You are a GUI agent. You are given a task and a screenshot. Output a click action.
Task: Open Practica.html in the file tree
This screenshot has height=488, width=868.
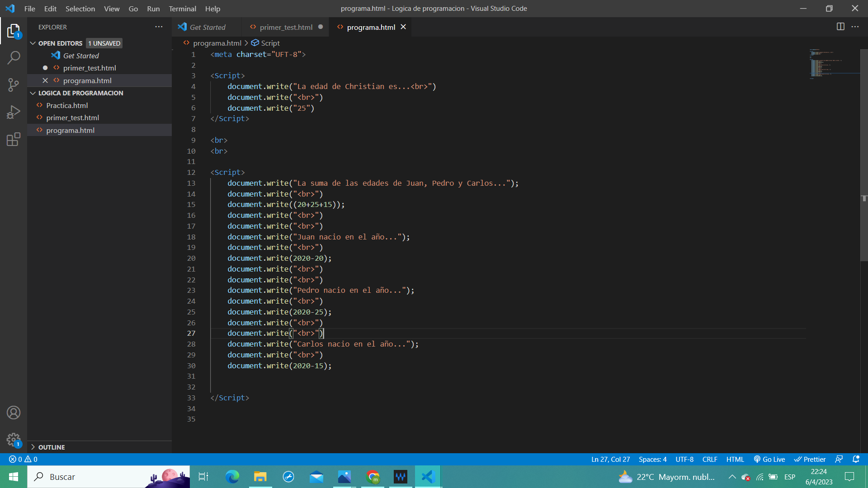67,105
